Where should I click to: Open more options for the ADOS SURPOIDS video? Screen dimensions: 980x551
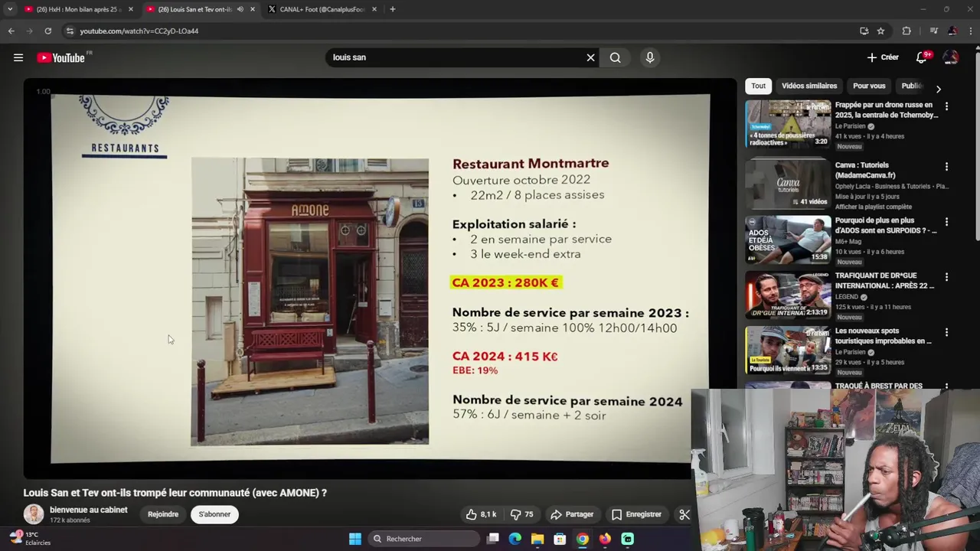point(946,222)
